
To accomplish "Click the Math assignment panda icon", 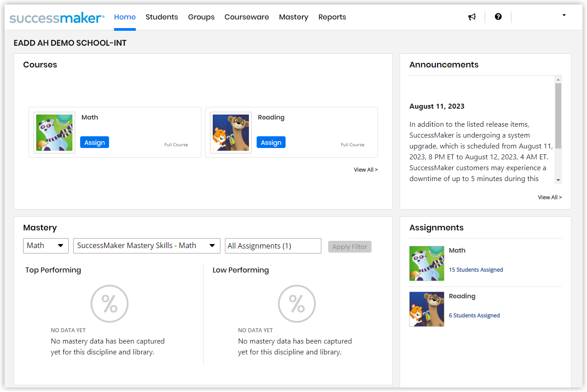I will click(x=426, y=263).
